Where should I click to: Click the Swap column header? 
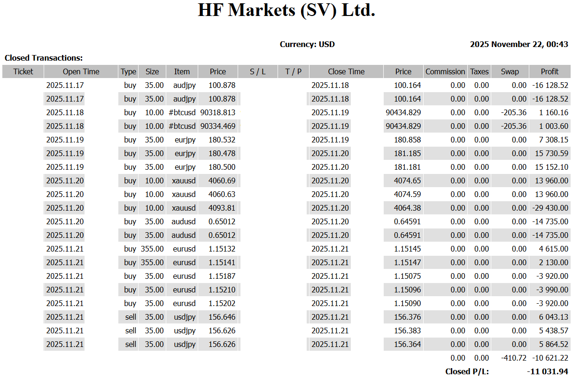(x=510, y=71)
